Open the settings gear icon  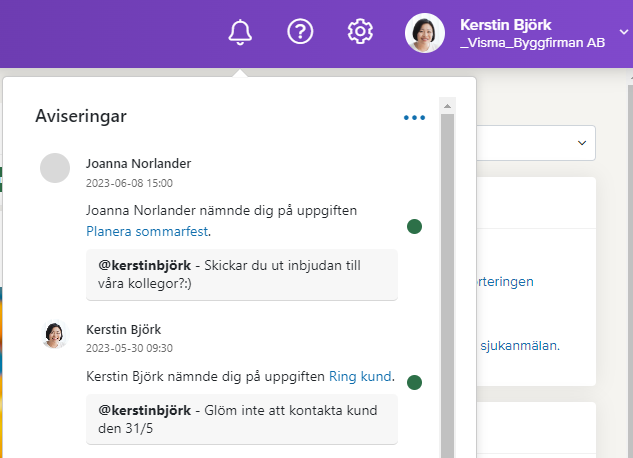point(360,31)
